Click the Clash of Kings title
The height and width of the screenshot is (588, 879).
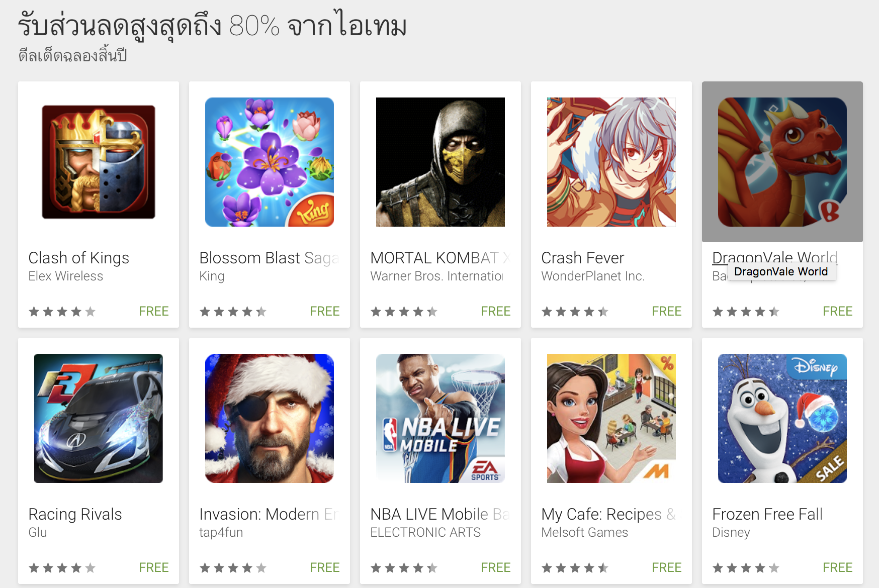click(x=79, y=258)
